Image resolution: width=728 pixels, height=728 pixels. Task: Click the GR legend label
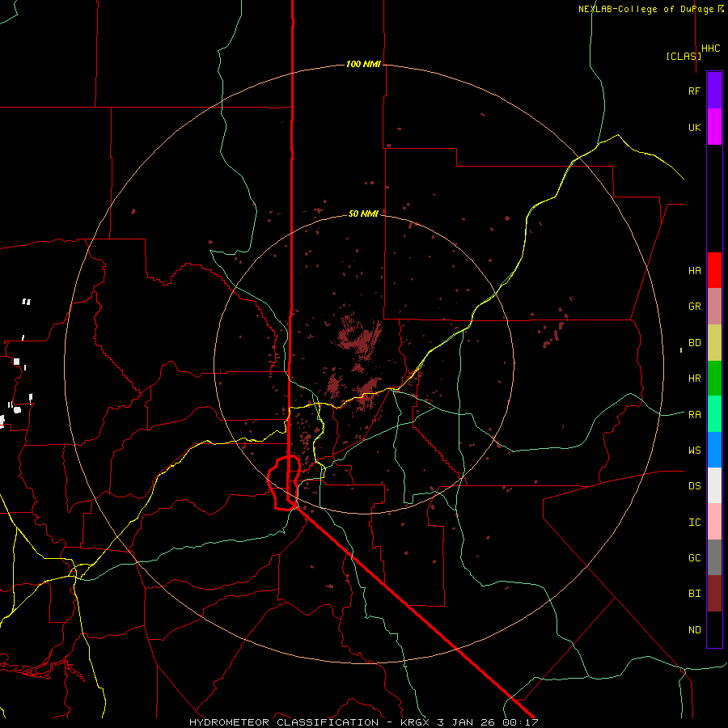pyautogui.click(x=695, y=307)
